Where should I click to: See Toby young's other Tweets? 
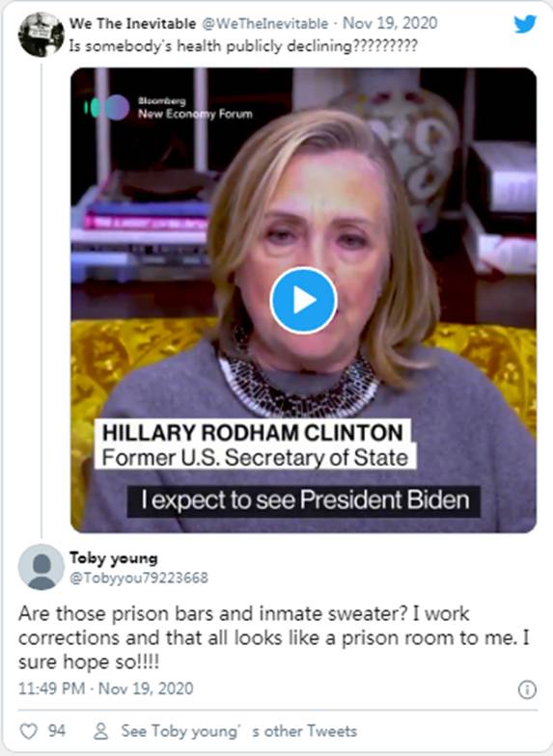[239, 731]
